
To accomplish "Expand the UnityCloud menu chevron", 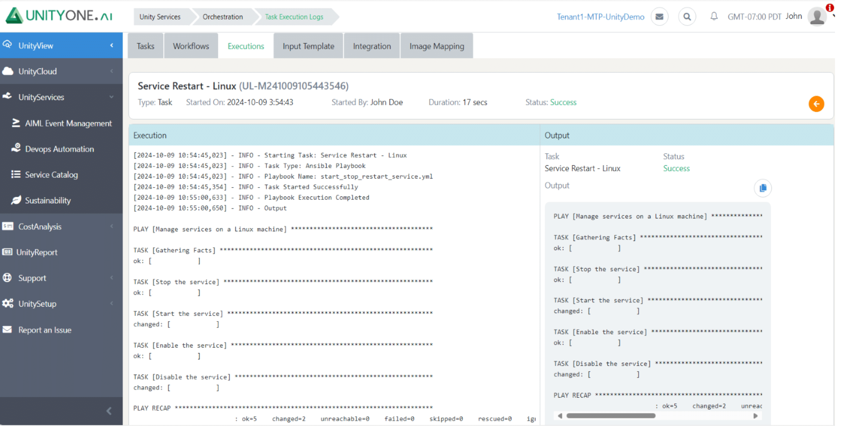I will (x=111, y=71).
